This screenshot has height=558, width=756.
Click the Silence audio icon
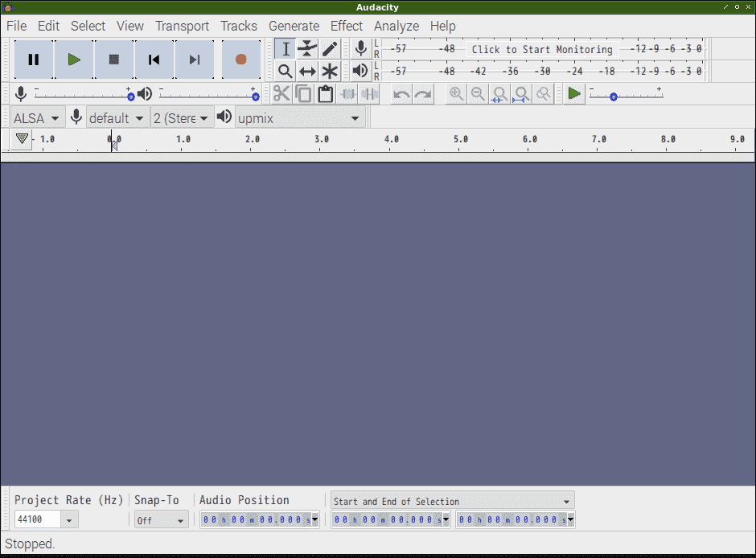click(370, 94)
